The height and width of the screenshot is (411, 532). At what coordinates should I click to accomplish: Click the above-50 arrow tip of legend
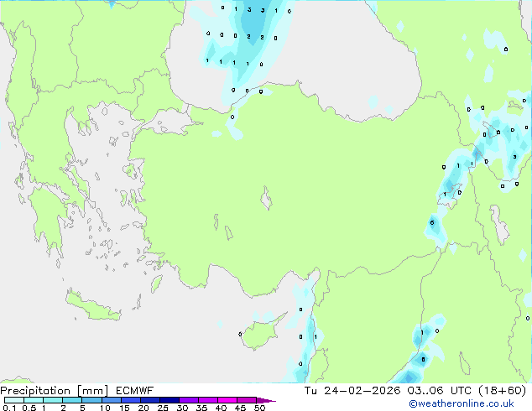[266, 400]
